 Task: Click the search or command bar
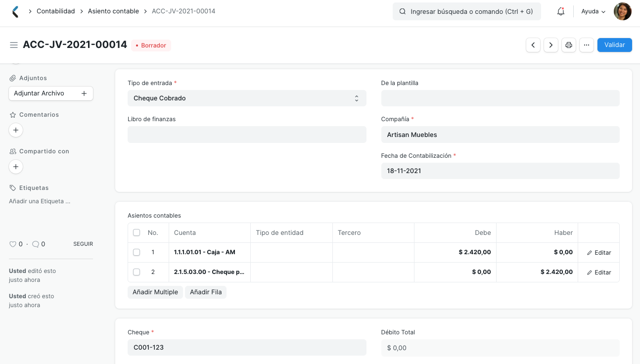(466, 11)
